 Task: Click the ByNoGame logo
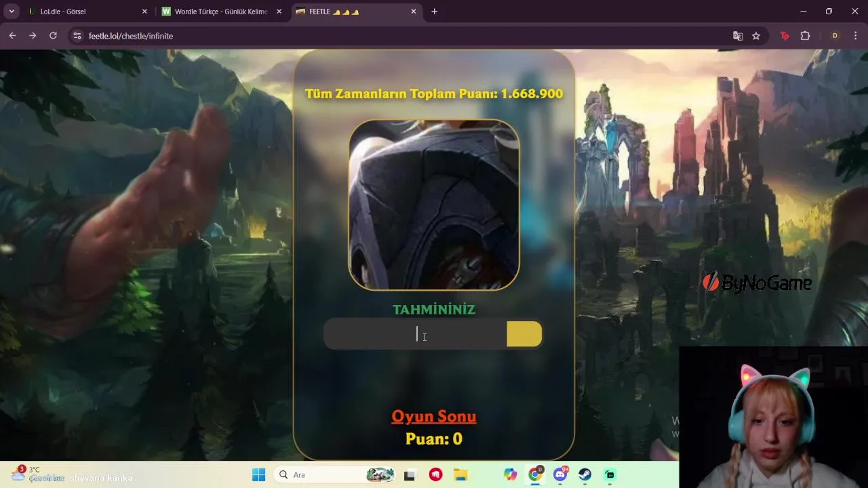point(757,283)
